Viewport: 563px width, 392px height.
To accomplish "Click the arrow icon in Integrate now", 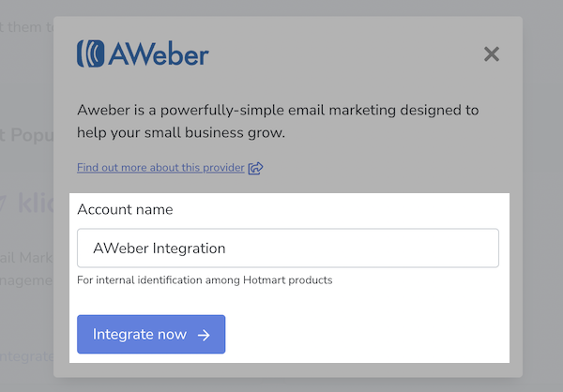I will [x=204, y=335].
